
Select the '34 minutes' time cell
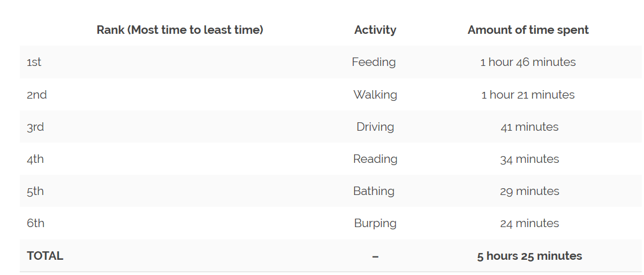pos(529,159)
